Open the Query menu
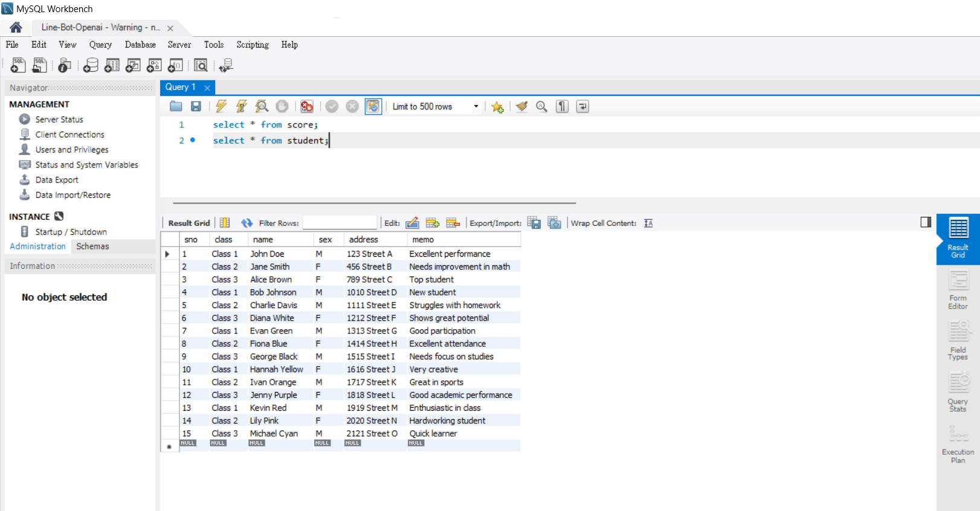 [100, 45]
